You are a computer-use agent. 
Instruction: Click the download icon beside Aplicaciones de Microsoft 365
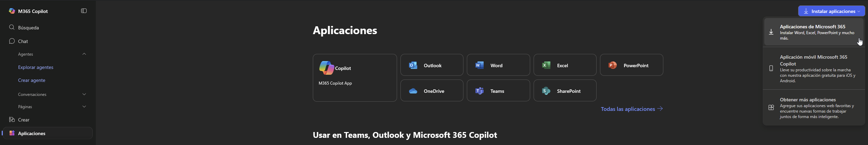coord(771,32)
